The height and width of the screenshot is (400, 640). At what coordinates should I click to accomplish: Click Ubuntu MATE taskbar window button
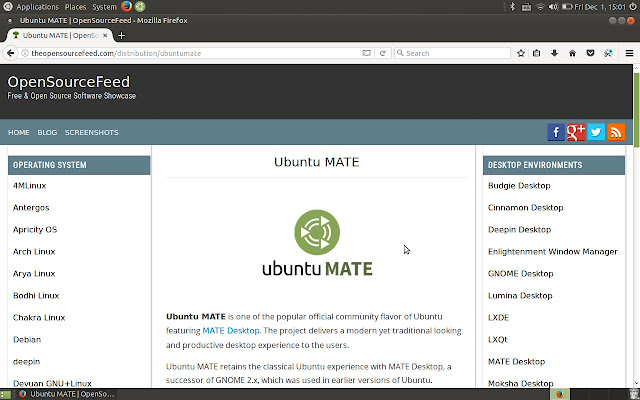tap(65, 394)
